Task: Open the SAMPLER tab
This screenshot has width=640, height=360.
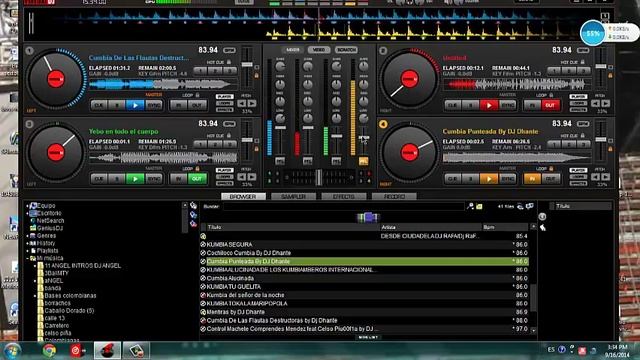Action: [x=293, y=196]
